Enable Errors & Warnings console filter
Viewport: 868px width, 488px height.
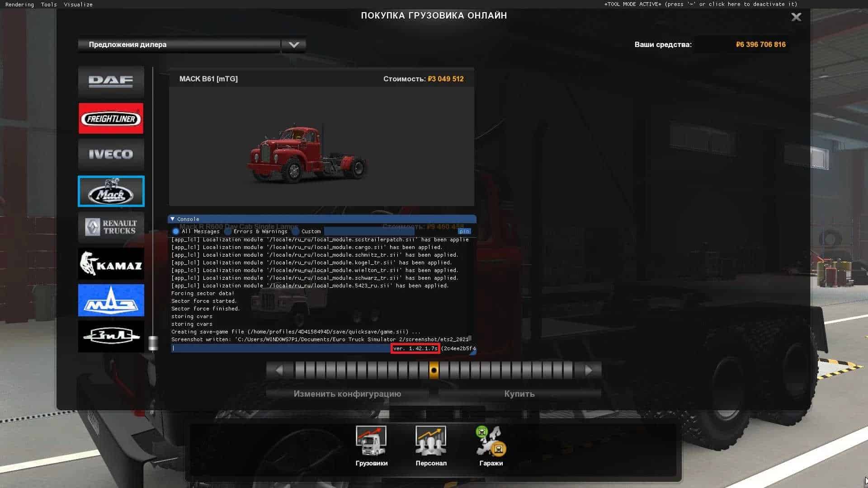(x=228, y=231)
